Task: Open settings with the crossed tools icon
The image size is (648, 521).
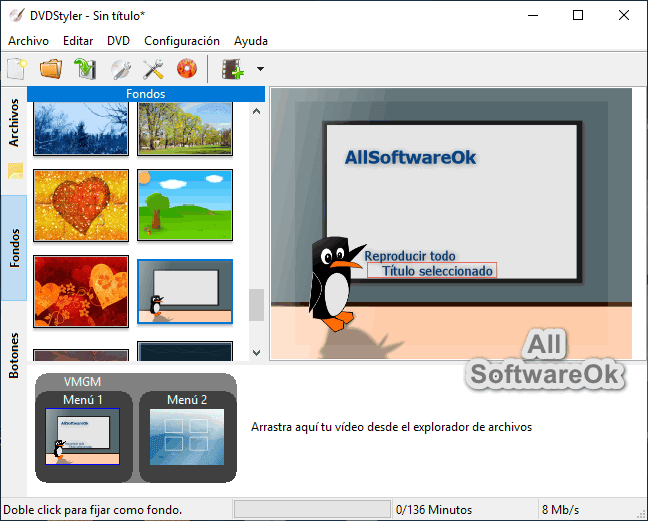Action: pyautogui.click(x=153, y=69)
